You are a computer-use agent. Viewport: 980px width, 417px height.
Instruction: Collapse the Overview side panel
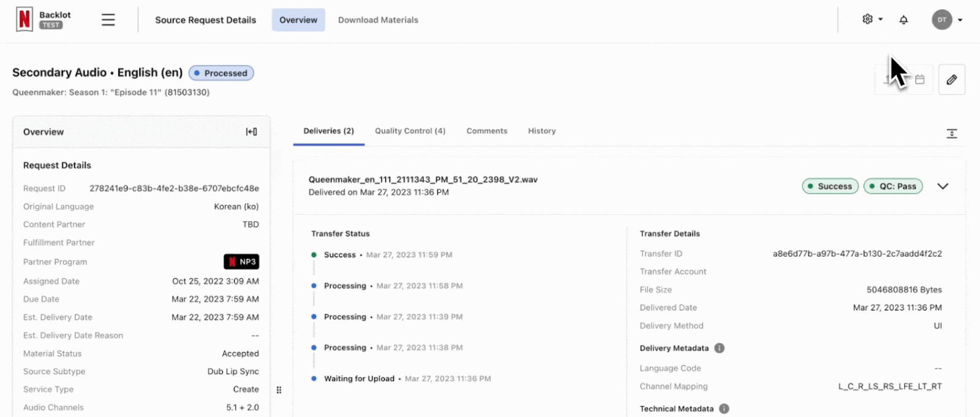pos(252,132)
